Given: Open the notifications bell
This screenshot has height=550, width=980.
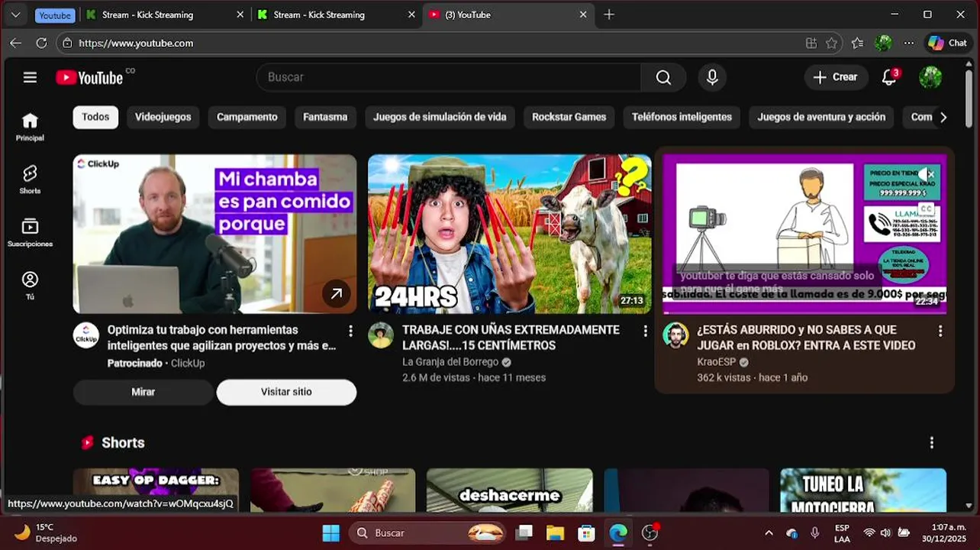Looking at the screenshot, I should click(x=889, y=77).
